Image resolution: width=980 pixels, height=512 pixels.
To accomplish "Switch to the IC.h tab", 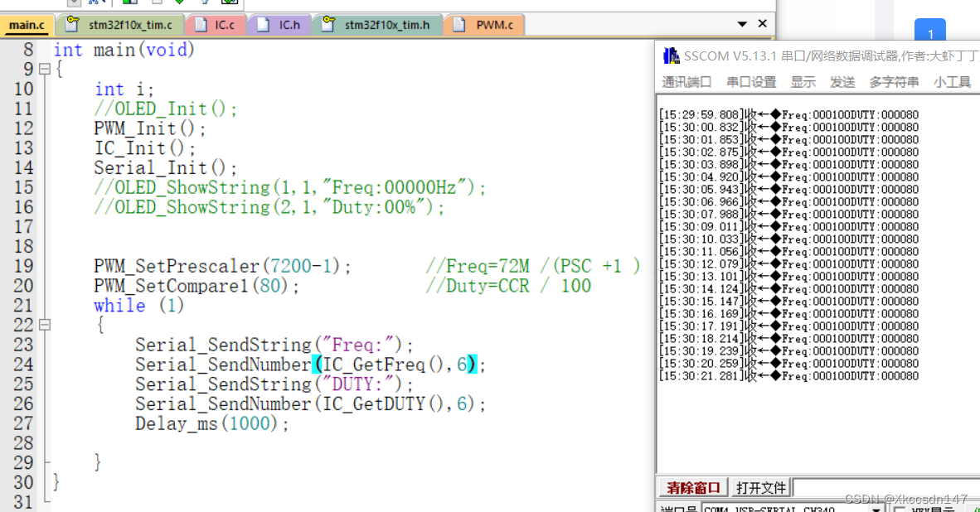I will (280, 25).
